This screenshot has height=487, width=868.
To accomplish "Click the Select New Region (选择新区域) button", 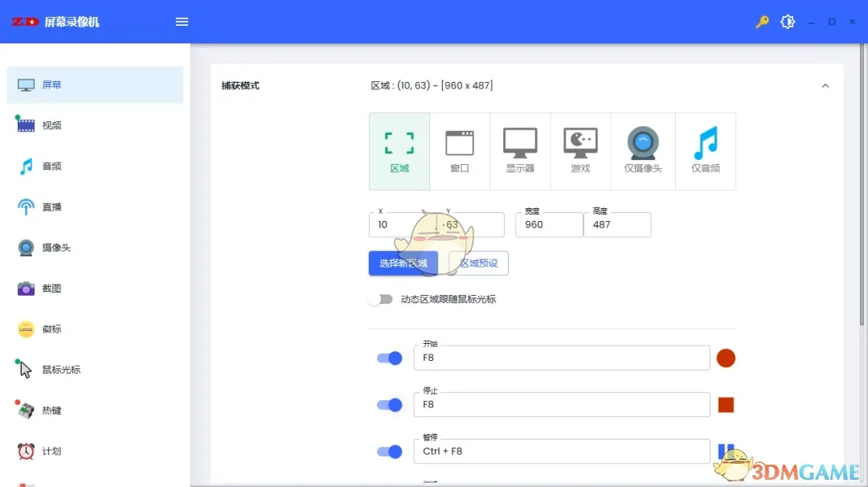I will (403, 263).
